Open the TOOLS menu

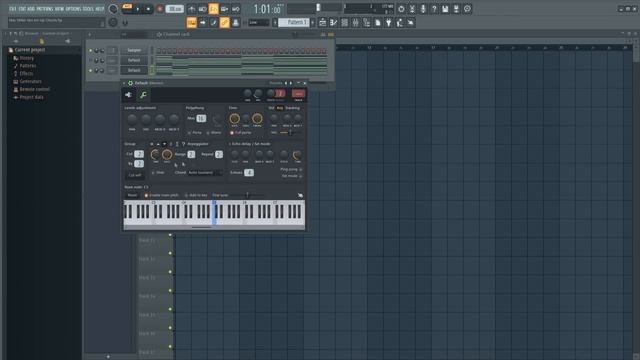tap(88, 9)
